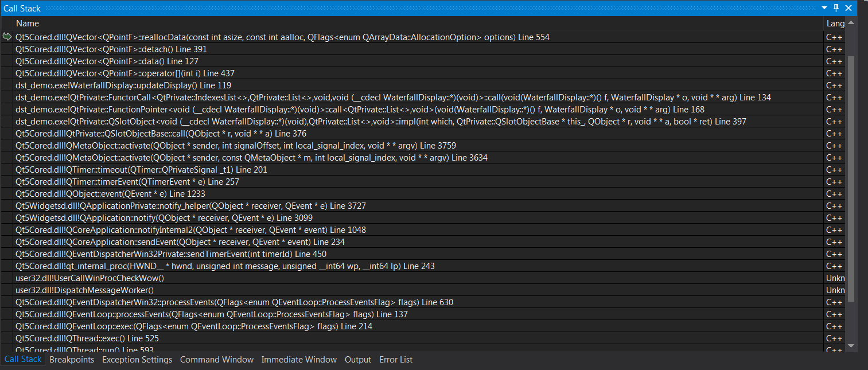
Task: Show the Output tab
Action: [x=358, y=360]
